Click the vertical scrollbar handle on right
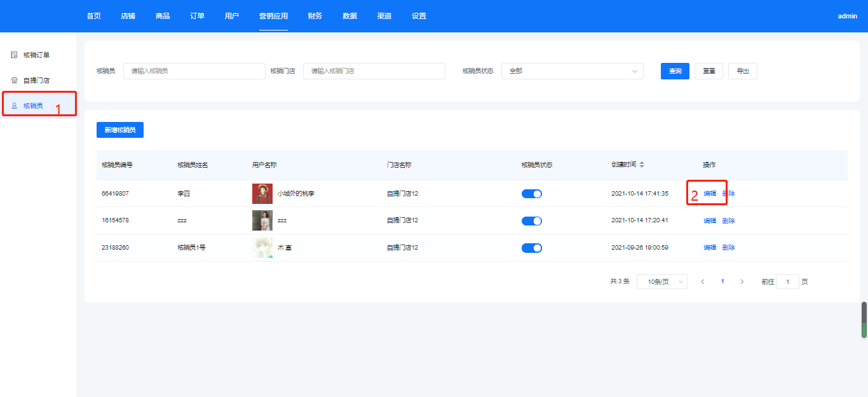Image resolution: width=868 pixels, height=397 pixels. (x=864, y=320)
